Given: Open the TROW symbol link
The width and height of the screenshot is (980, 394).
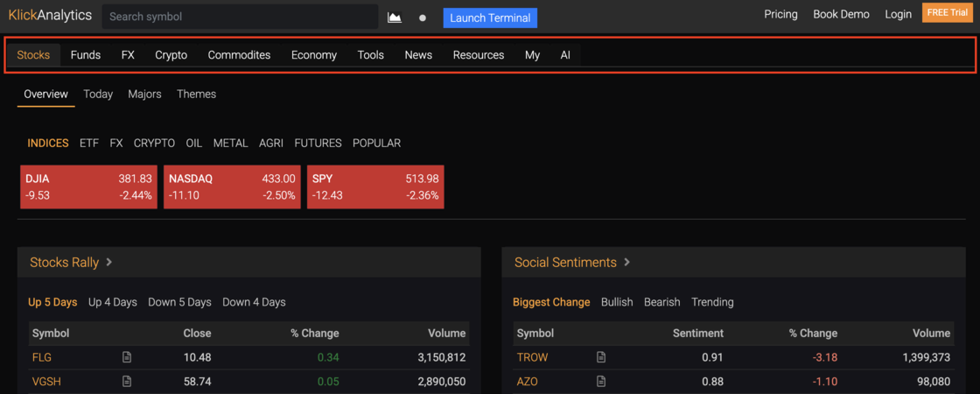Looking at the screenshot, I should pos(533,358).
